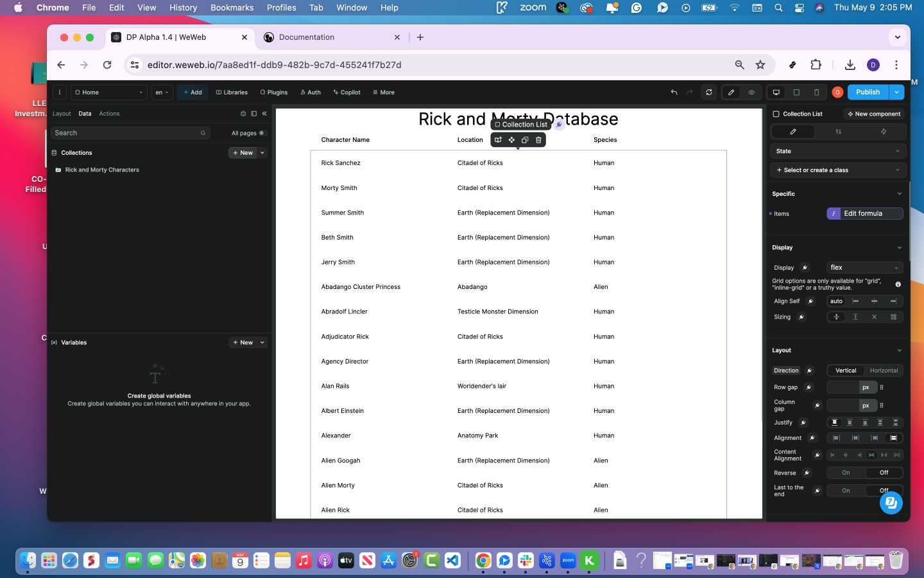Collapse the Layout section chevron
The width and height of the screenshot is (924, 578).
tap(899, 351)
